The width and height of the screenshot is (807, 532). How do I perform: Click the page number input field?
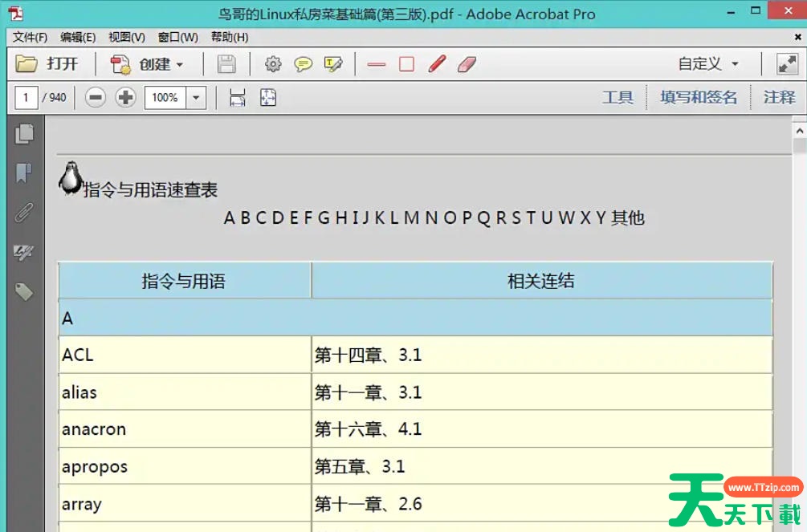[26, 98]
